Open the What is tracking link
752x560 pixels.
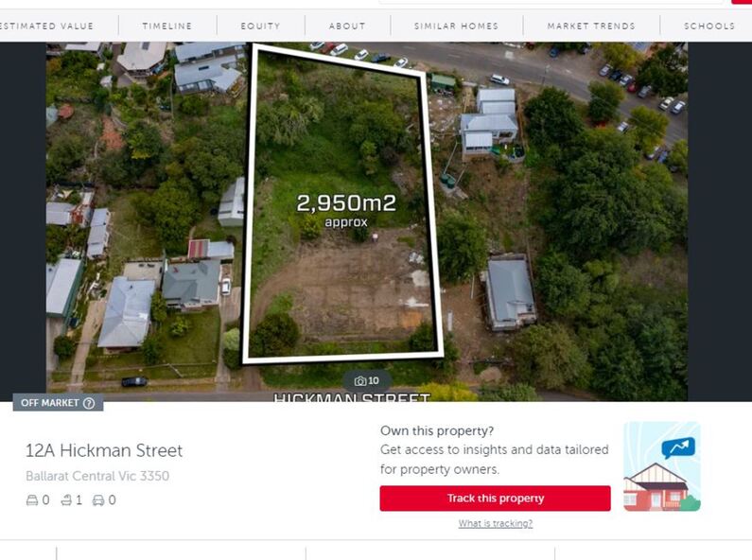point(495,523)
